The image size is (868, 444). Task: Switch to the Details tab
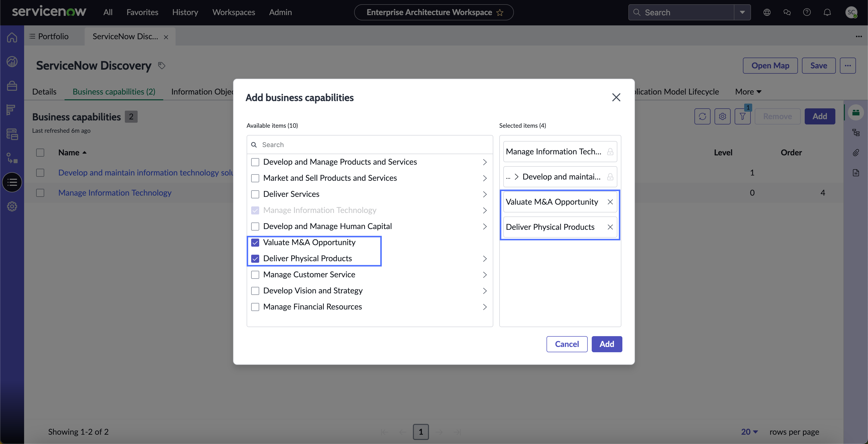click(44, 92)
